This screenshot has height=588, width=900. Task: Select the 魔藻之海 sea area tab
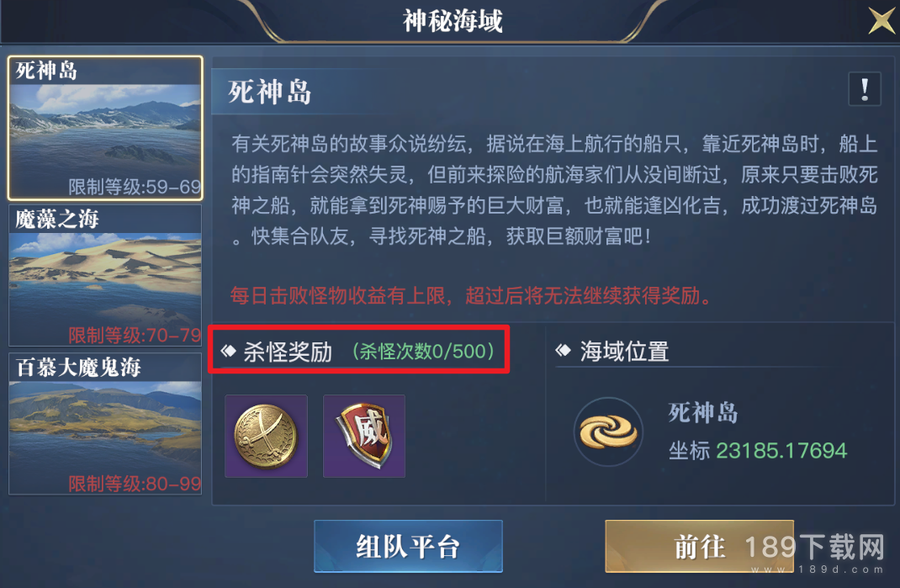tap(105, 275)
